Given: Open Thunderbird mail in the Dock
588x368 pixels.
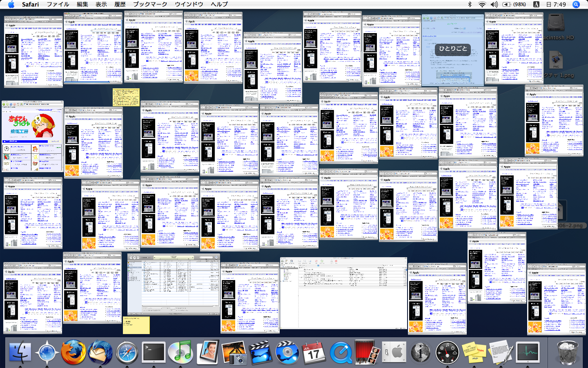Looking at the screenshot, I should [100, 352].
